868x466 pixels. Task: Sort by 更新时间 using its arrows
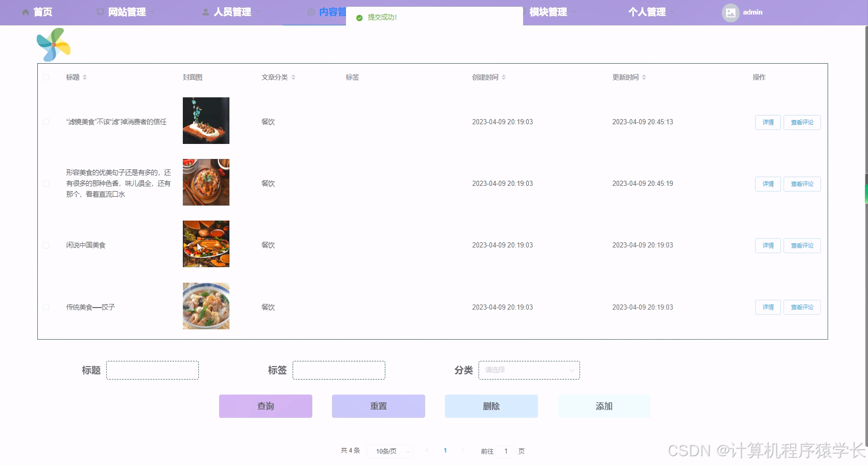(x=644, y=77)
